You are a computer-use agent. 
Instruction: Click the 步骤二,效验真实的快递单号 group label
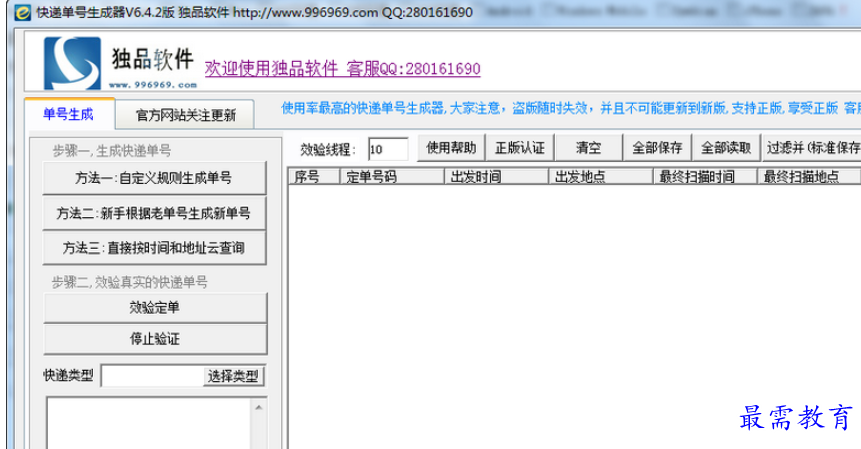tap(130, 283)
